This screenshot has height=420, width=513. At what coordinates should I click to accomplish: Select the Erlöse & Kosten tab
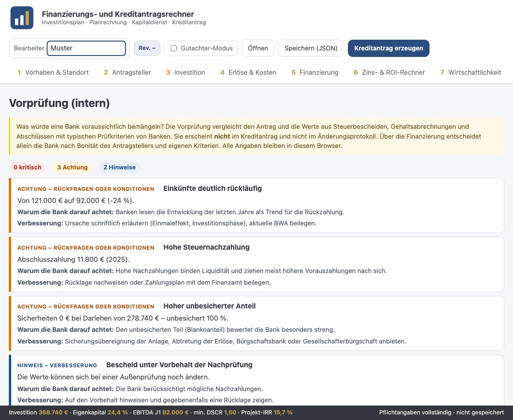[248, 72]
